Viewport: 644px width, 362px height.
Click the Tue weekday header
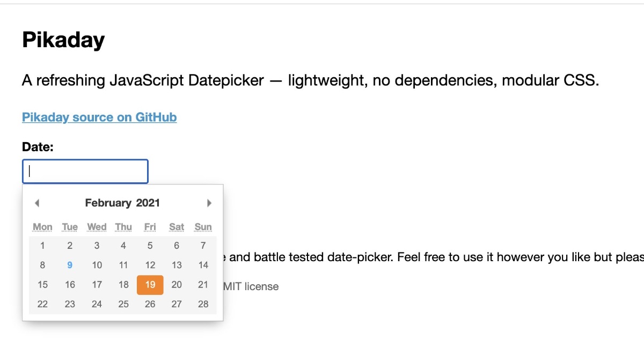click(x=70, y=227)
